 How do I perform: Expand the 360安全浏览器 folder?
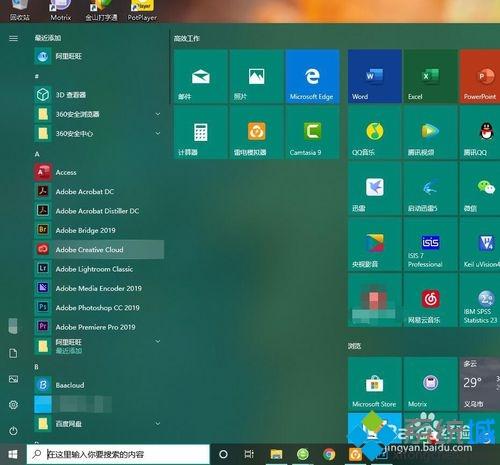pos(99,114)
